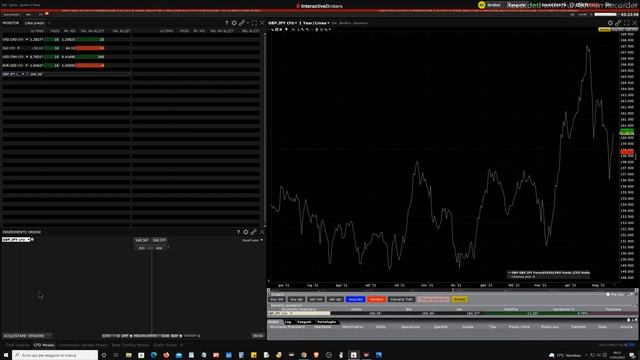Screen dimensions: 640x360
Task: Click the Invia button
Action: (258, 336)
